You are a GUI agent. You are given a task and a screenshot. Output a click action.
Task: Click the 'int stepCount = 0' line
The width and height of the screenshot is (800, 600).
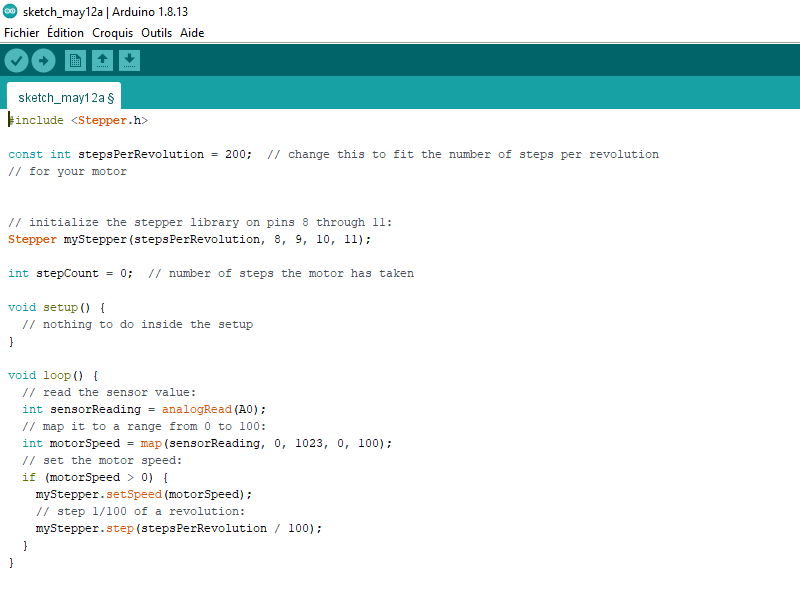(70, 273)
